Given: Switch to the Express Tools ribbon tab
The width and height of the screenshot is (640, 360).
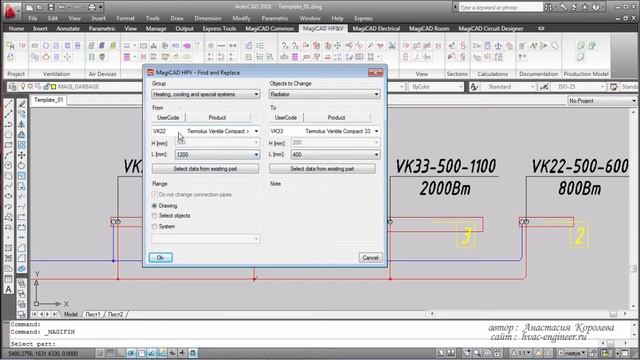Looking at the screenshot, I should point(219,29).
